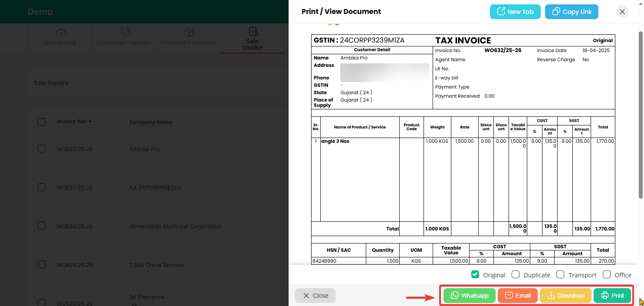Image resolution: width=644 pixels, height=306 pixels.
Task: Click the Sale Invoice document icon
Action: pos(253,32)
